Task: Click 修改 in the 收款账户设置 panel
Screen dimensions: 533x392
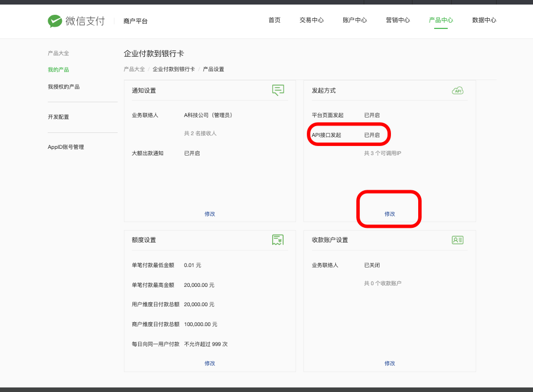Action: (x=389, y=363)
